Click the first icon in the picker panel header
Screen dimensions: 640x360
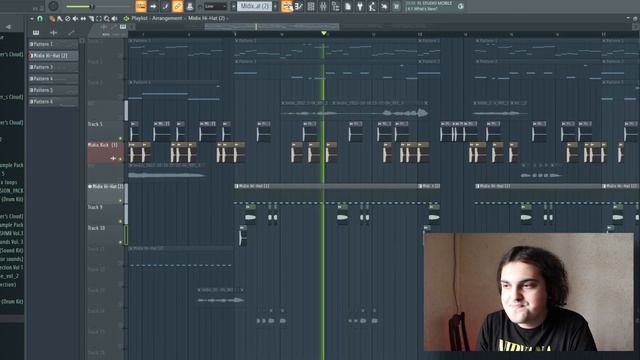click(x=36, y=32)
